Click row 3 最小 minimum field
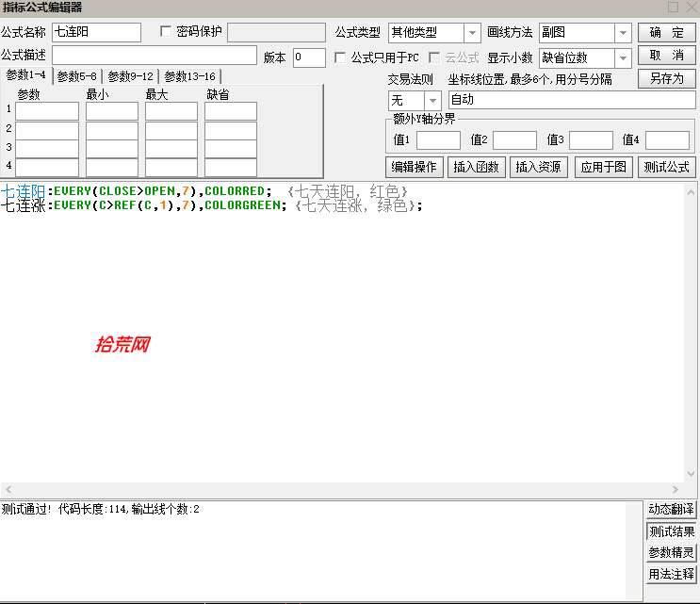The width and height of the screenshot is (700, 604). (x=112, y=149)
